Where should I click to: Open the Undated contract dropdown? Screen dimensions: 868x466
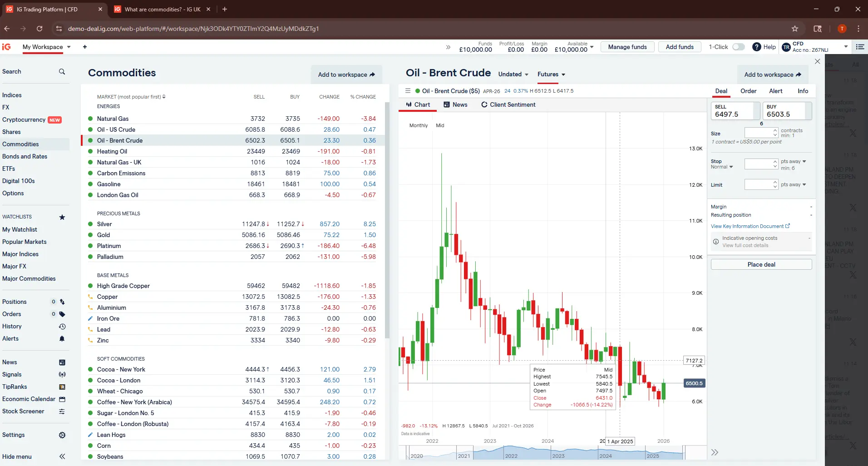[513, 74]
